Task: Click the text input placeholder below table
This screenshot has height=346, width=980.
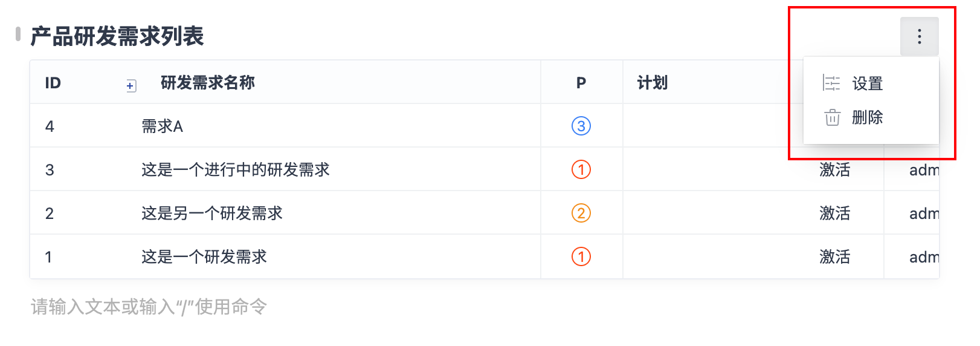Action: click(149, 307)
